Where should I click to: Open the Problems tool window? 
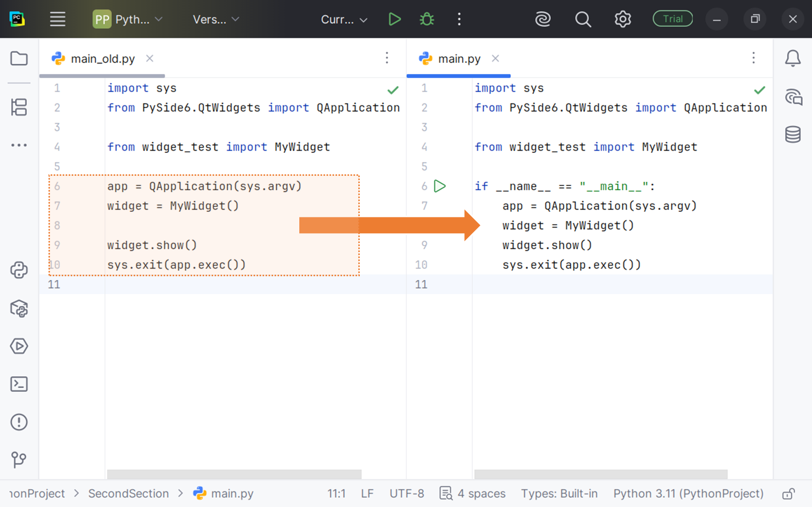pyautogui.click(x=19, y=422)
